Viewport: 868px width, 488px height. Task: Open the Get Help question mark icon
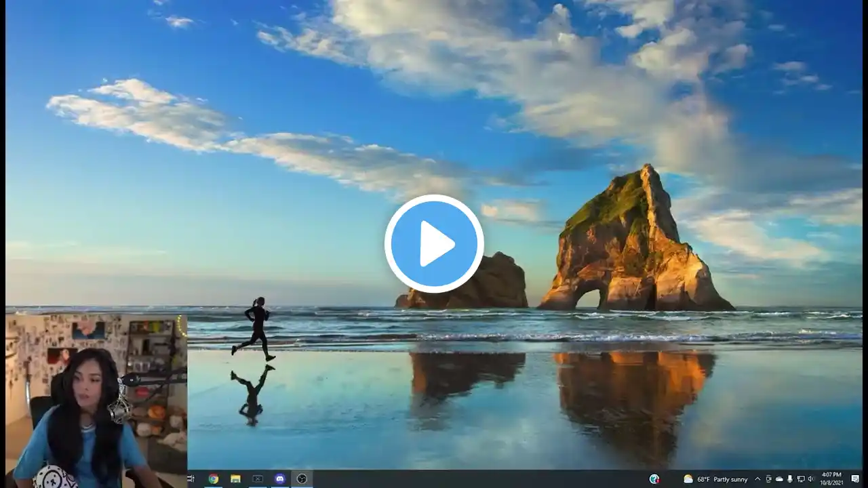[654, 479]
